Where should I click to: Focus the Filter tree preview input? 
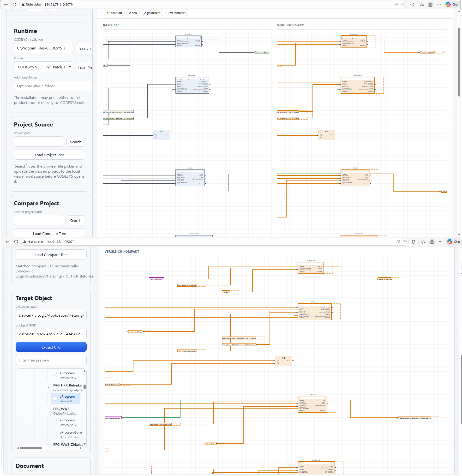coord(51,360)
